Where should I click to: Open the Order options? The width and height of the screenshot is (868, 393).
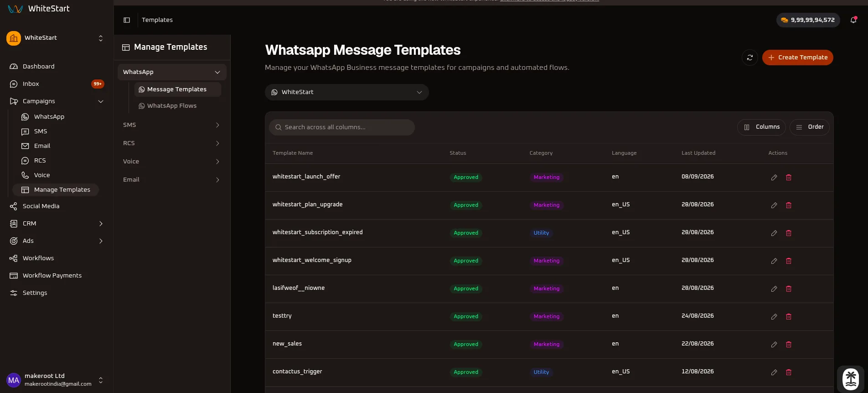(x=810, y=127)
